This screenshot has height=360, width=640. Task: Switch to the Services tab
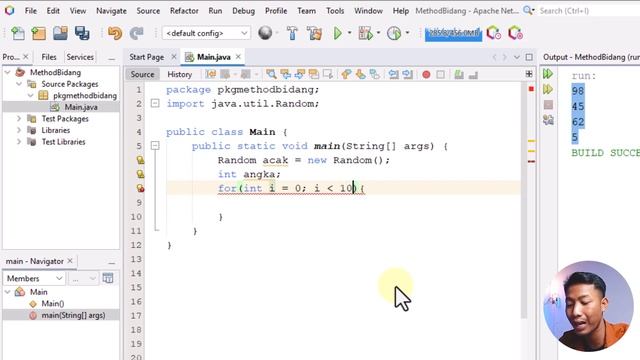[x=80, y=57]
